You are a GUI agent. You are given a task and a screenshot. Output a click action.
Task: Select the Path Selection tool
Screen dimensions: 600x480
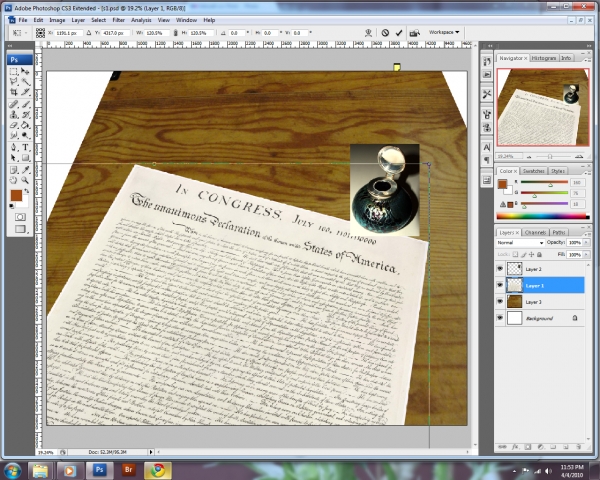pyautogui.click(x=14, y=158)
